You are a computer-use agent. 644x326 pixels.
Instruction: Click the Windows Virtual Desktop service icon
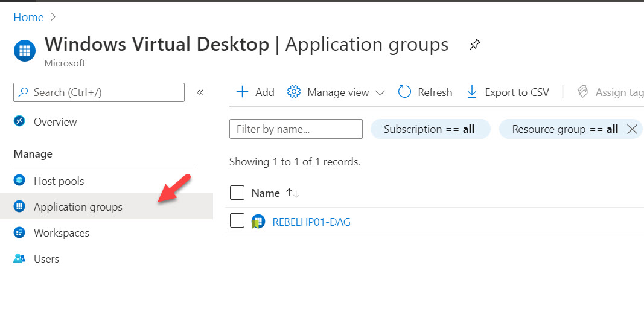(x=25, y=51)
